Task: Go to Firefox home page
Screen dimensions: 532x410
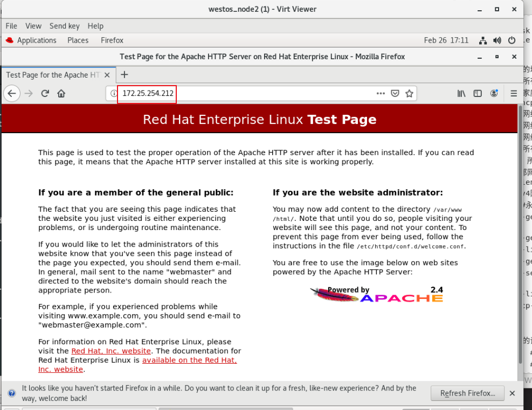Action: [x=61, y=93]
